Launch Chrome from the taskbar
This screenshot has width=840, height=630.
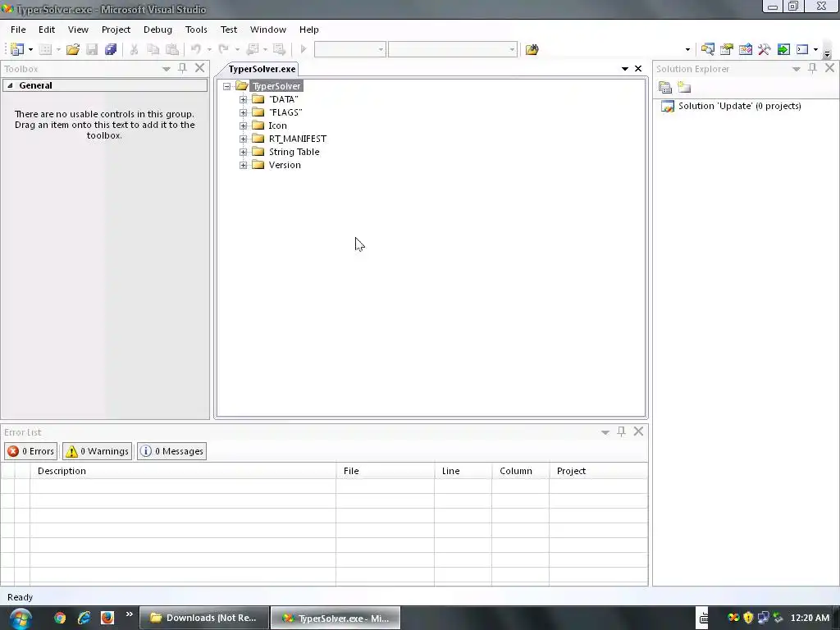[60, 618]
